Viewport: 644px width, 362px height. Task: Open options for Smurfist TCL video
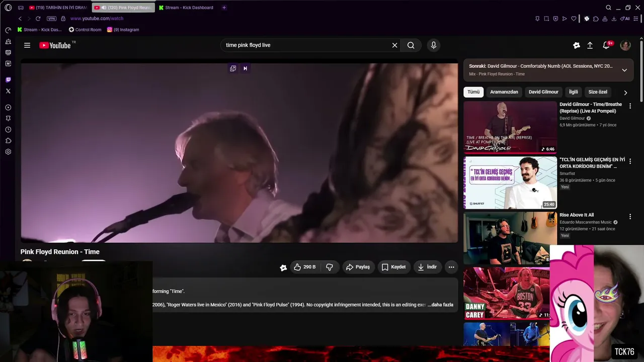pos(630,161)
